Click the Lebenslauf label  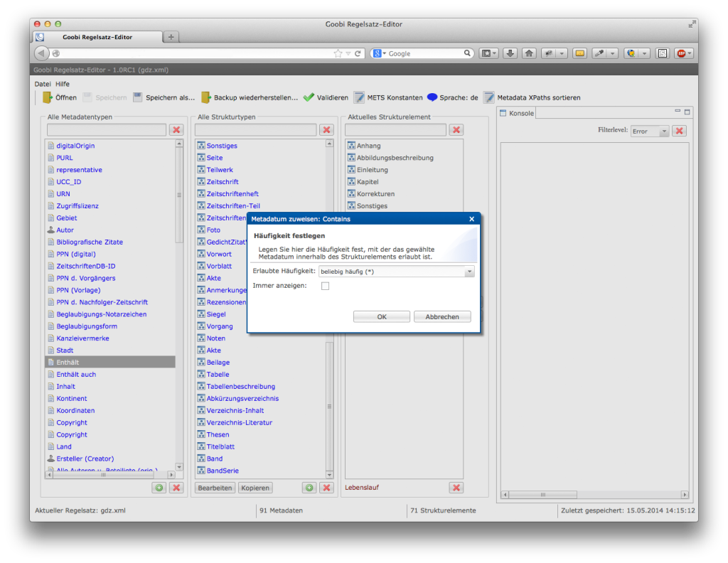(362, 488)
